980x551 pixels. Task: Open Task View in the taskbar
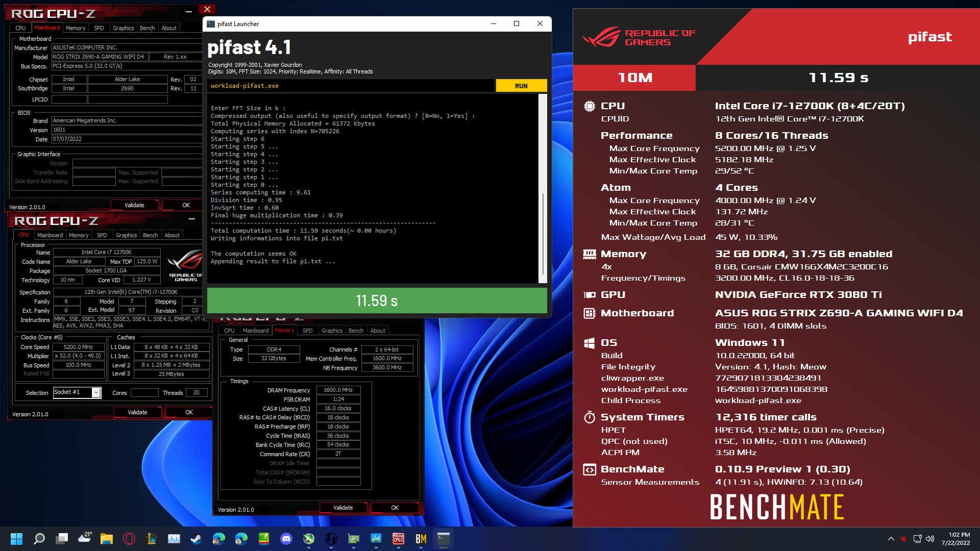pyautogui.click(x=62, y=539)
